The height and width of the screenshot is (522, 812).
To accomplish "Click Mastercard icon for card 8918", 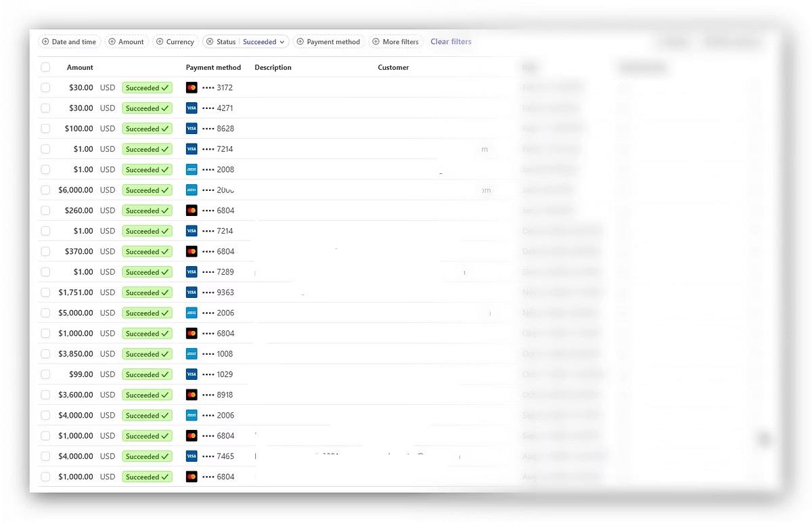I will coord(191,394).
